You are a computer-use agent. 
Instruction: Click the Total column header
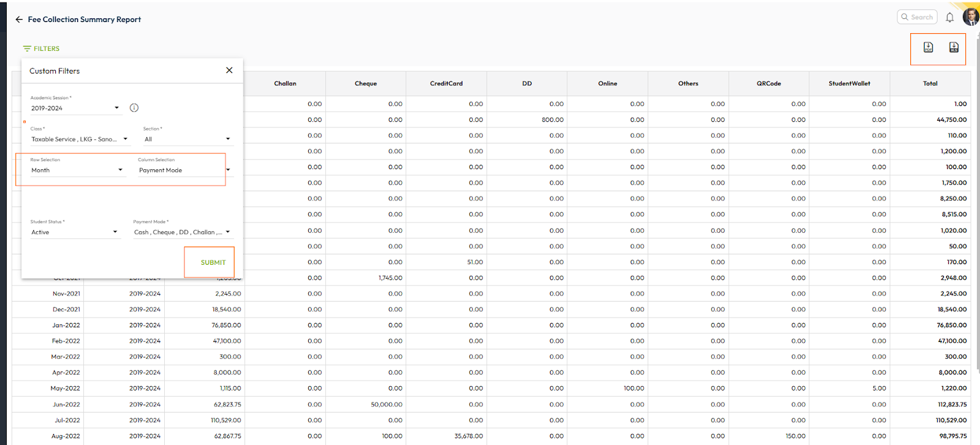click(930, 83)
